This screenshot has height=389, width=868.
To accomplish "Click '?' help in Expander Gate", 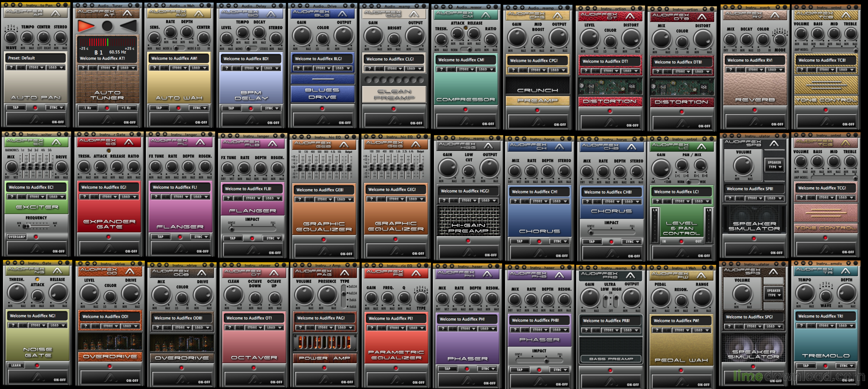I will 84,197.
